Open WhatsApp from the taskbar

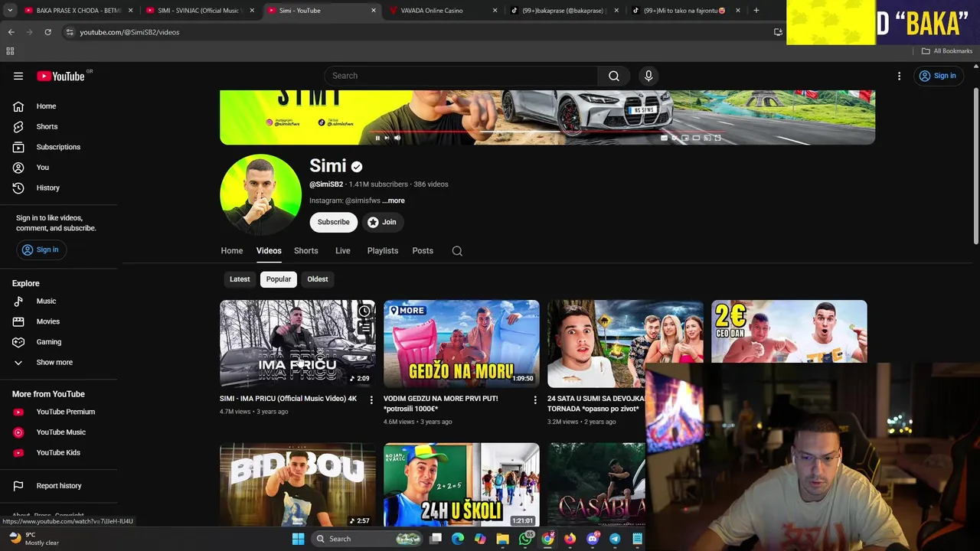pyautogui.click(x=525, y=539)
